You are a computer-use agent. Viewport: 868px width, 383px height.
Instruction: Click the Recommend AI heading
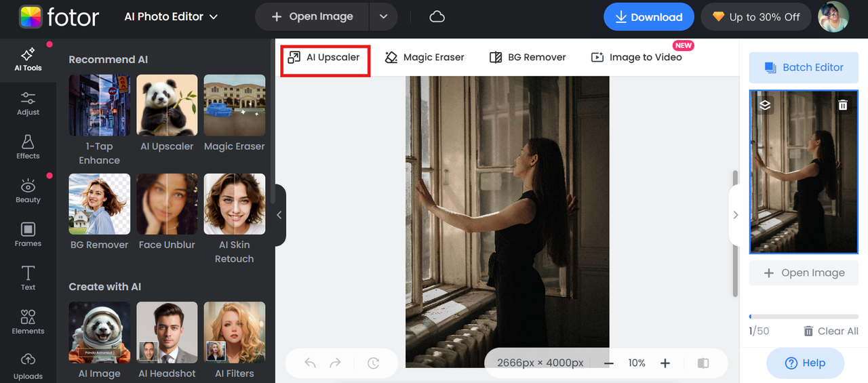(x=108, y=60)
